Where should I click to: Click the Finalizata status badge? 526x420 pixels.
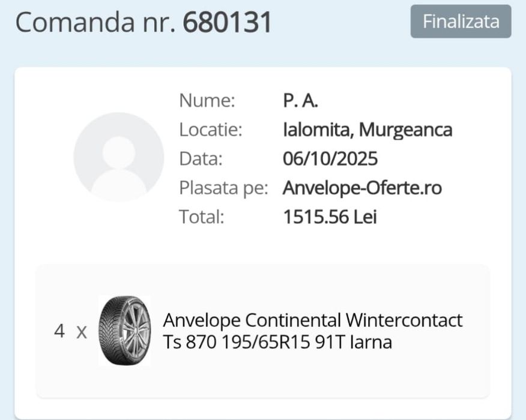(x=461, y=22)
